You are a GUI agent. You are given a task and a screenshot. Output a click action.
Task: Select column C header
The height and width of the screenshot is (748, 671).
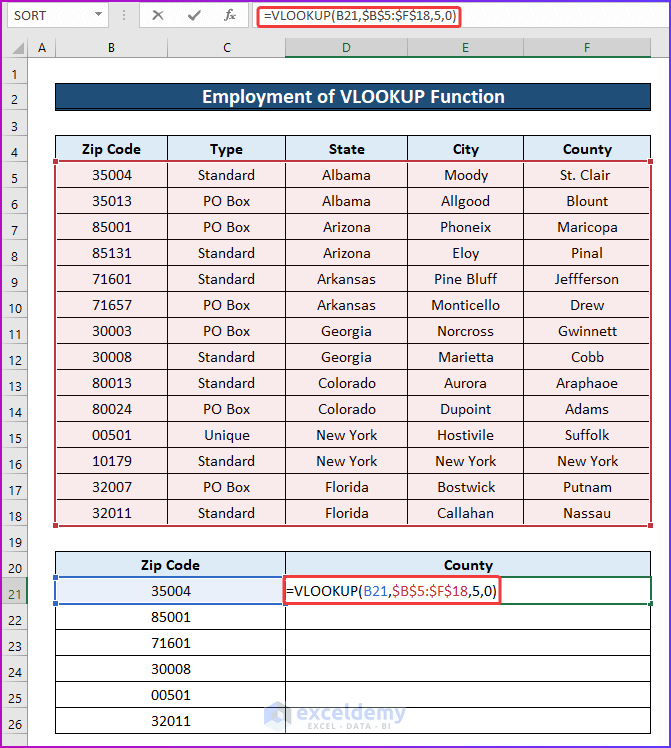pos(227,48)
